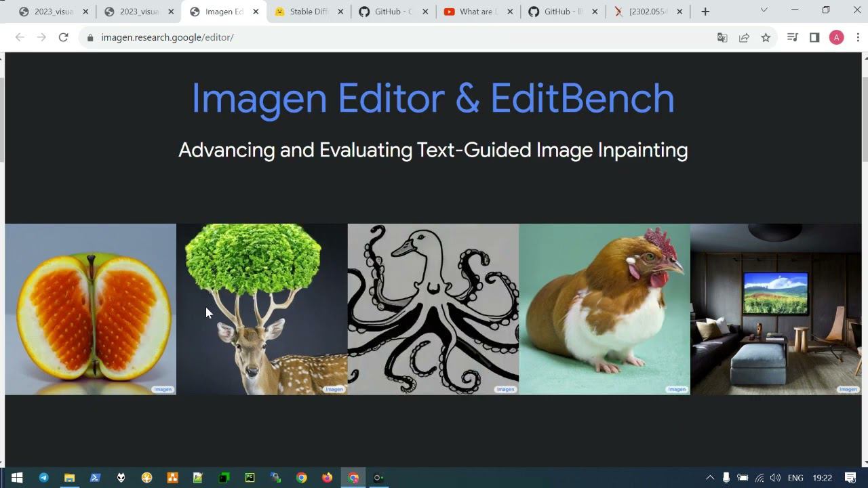Viewport: 868px width, 488px height.
Task: Switch ENG input language
Action: pos(795,478)
